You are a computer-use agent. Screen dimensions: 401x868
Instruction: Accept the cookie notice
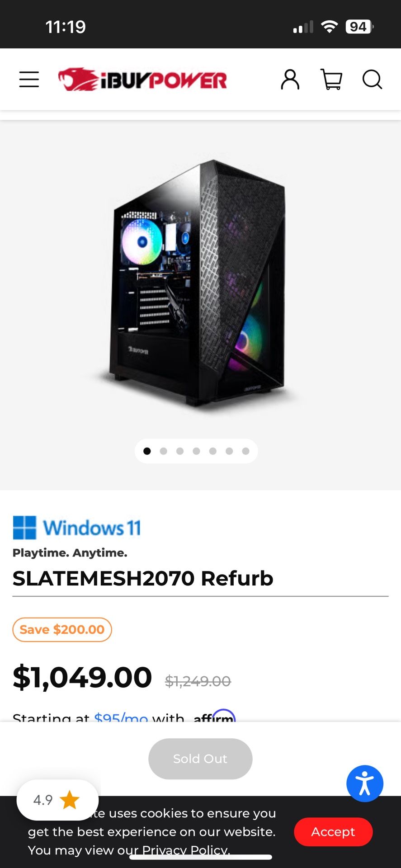tap(333, 831)
